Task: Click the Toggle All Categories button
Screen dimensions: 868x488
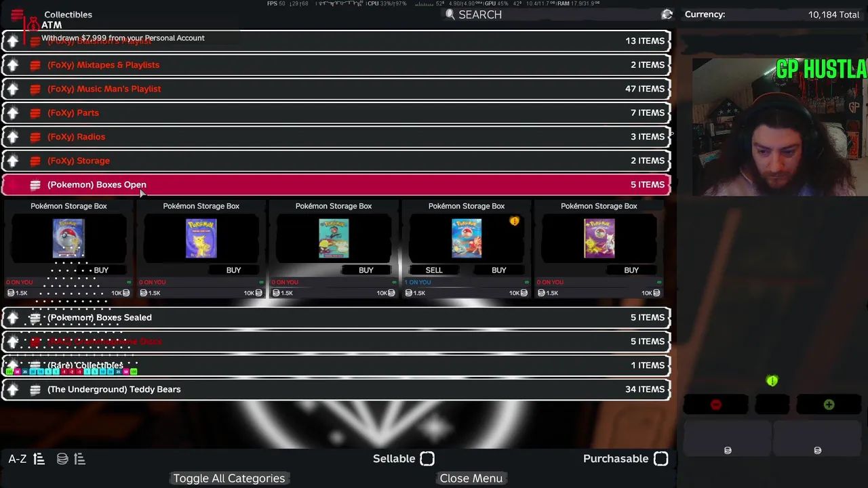Action: [229, 479]
